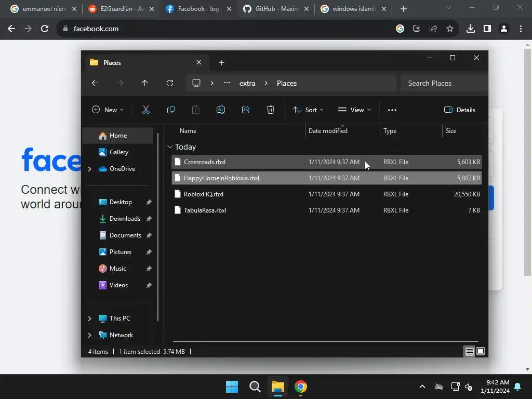Switch to the GitHub tab in Chrome
Viewport: 532px width, 399px height.
276,9
